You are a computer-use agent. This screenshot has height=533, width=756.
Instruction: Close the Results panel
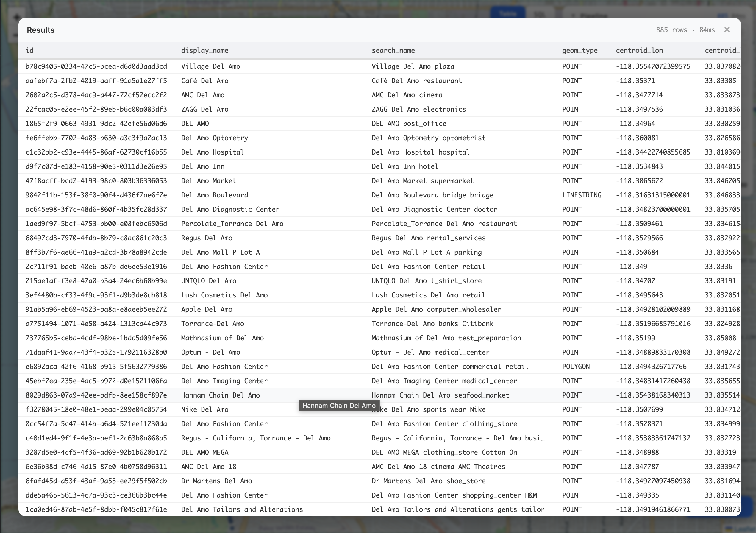point(727,30)
